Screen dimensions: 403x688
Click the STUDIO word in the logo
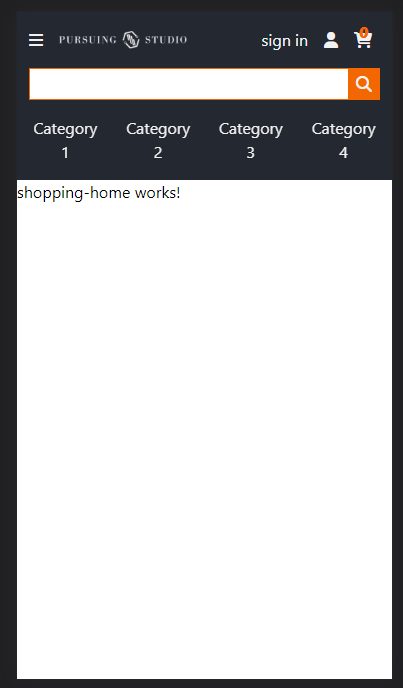click(166, 40)
